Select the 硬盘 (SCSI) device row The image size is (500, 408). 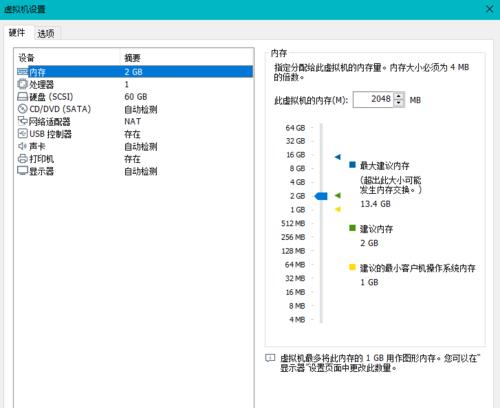(135, 97)
